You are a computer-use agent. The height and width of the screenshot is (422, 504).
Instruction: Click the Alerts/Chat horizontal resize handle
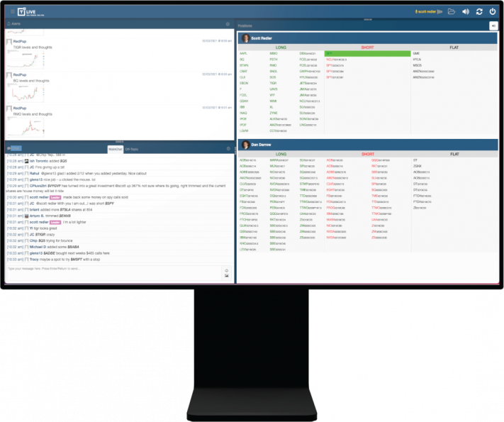click(x=120, y=142)
